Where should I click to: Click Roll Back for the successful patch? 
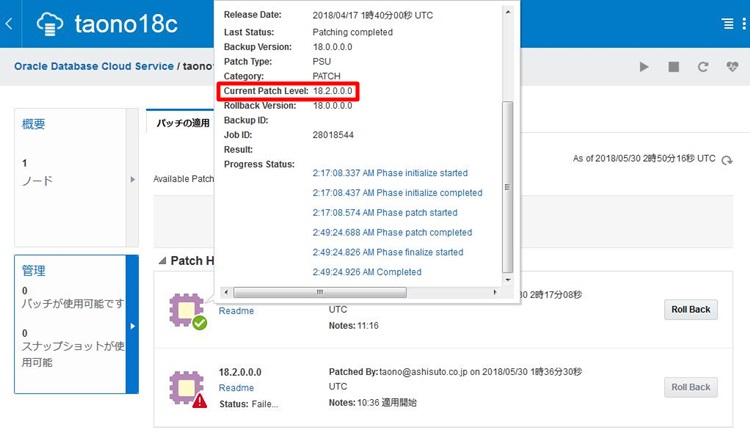coord(690,310)
